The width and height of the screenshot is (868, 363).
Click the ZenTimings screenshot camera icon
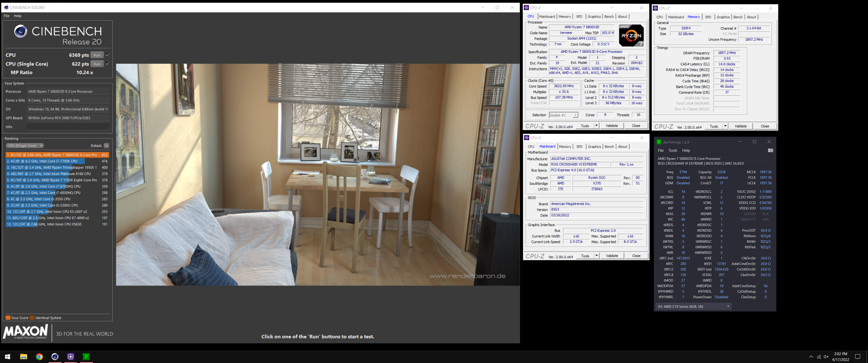(770, 150)
